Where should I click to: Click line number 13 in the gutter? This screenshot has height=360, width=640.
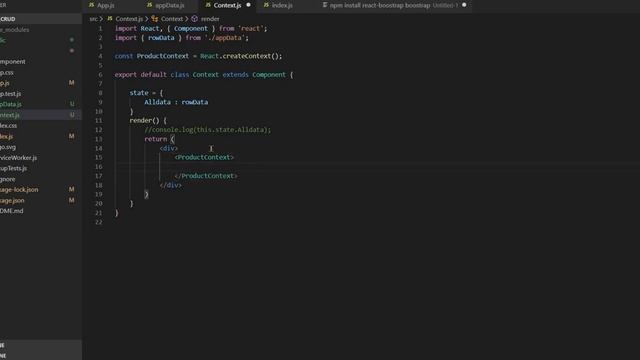coord(98,139)
